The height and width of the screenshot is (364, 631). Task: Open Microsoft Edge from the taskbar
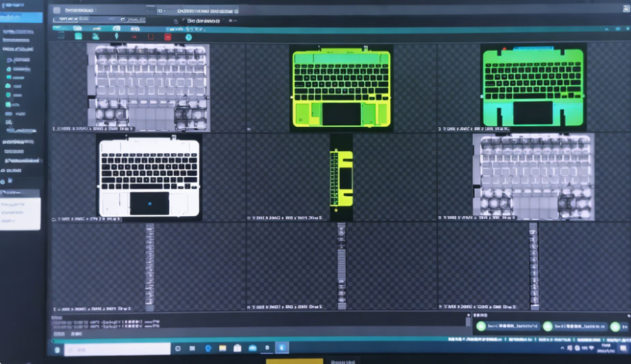207,348
